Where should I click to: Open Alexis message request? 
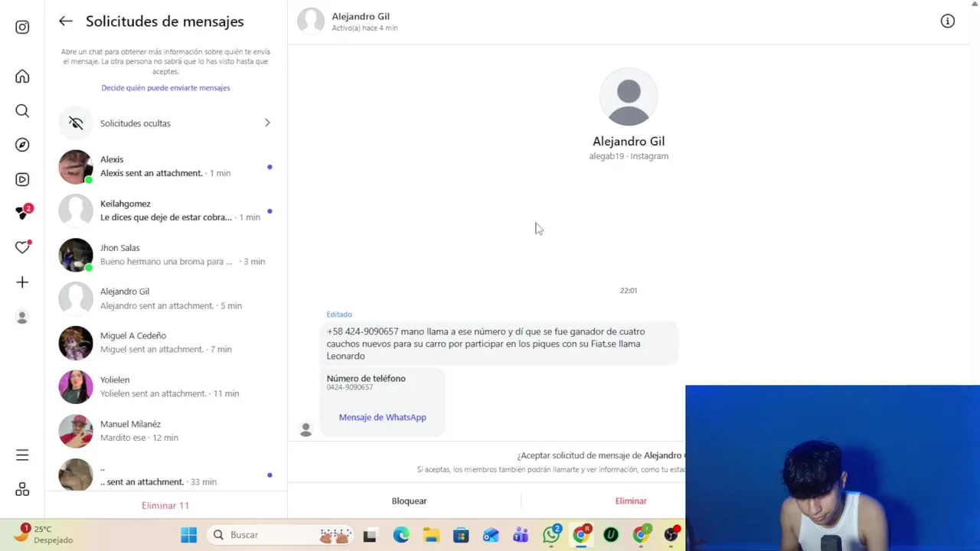coord(165,167)
